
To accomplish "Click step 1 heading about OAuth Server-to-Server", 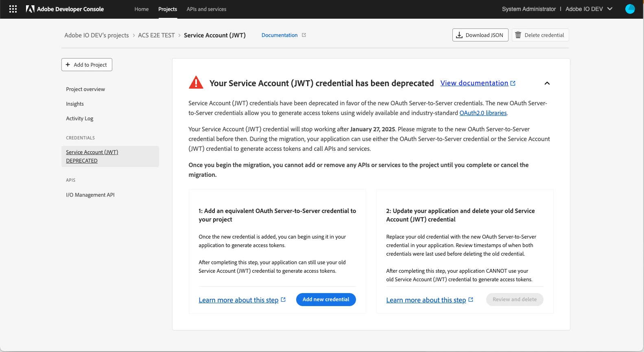I will [x=277, y=215].
